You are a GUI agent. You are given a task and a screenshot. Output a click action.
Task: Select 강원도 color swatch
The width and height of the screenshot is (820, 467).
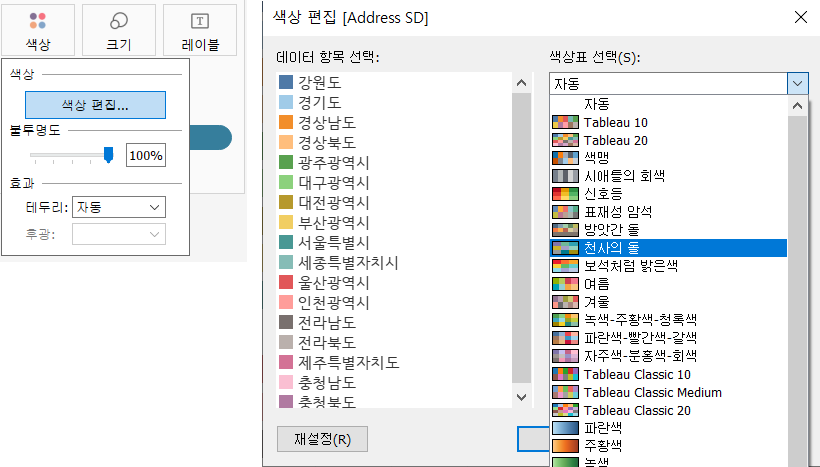286,82
